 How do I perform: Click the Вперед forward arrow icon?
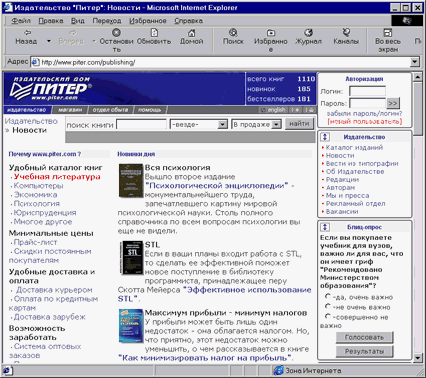(72, 33)
